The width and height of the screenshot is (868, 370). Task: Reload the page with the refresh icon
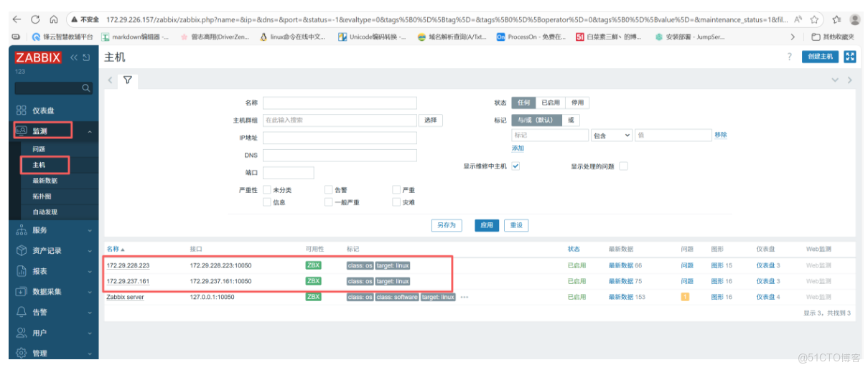pos(34,19)
